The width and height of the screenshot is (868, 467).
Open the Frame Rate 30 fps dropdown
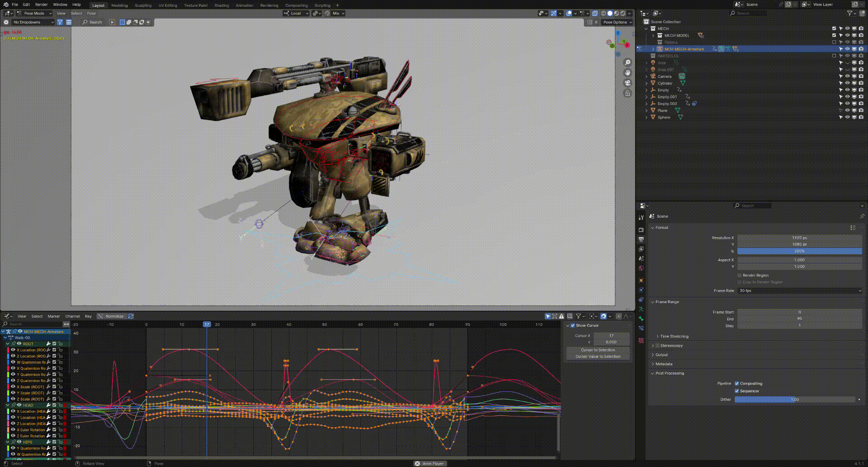(800, 291)
